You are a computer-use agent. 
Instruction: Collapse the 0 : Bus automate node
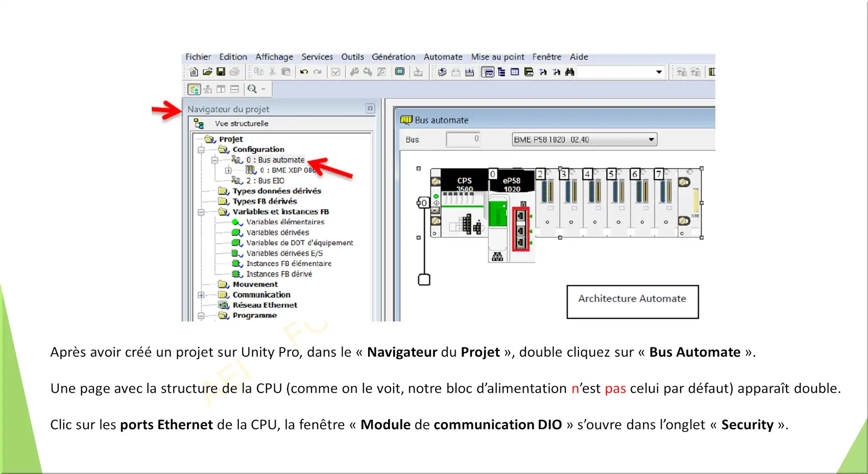click(215, 160)
